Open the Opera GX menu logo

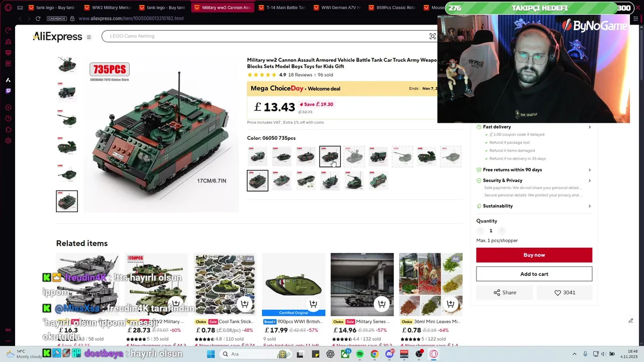[x=8, y=8]
